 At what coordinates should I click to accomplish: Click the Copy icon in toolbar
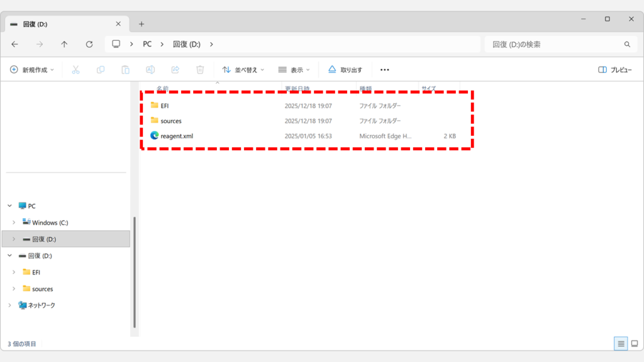[101, 70]
